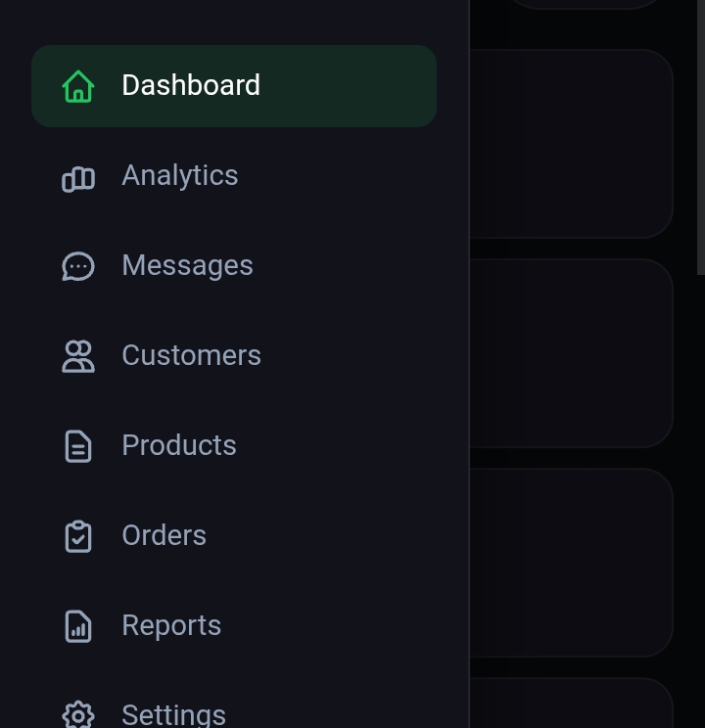Click the vertical scrollbar thumb
The width and height of the screenshot is (705, 728).
pyautogui.click(x=701, y=137)
